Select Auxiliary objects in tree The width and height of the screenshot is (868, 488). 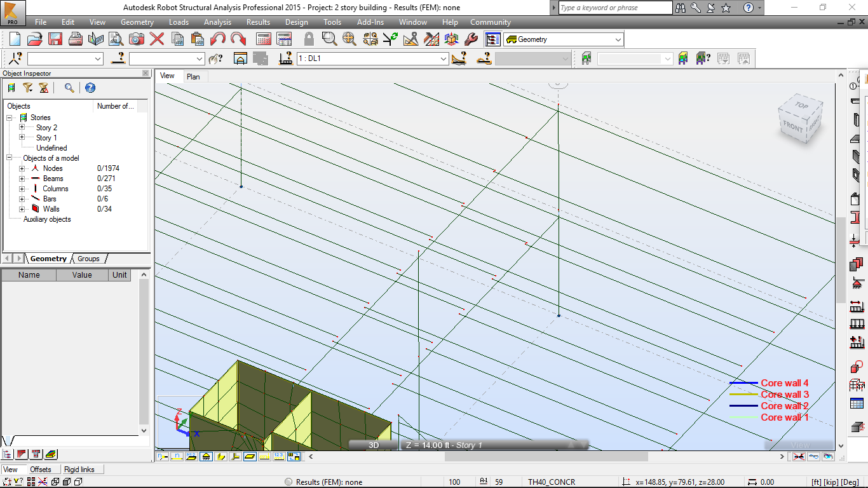[47, 219]
